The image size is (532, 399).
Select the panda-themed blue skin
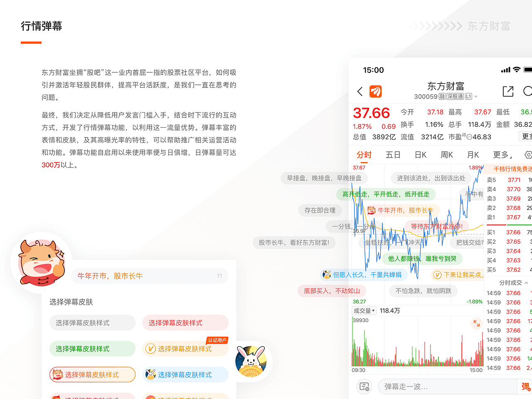point(185,374)
